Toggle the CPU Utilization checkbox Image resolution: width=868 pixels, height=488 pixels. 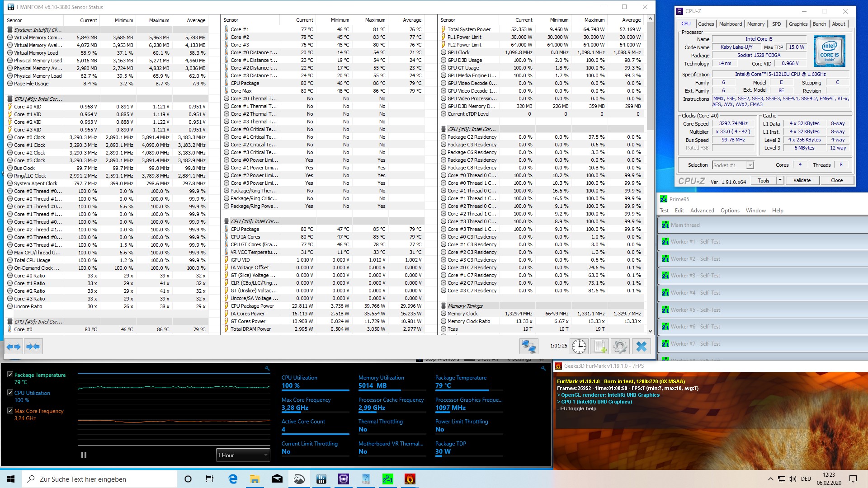10,393
